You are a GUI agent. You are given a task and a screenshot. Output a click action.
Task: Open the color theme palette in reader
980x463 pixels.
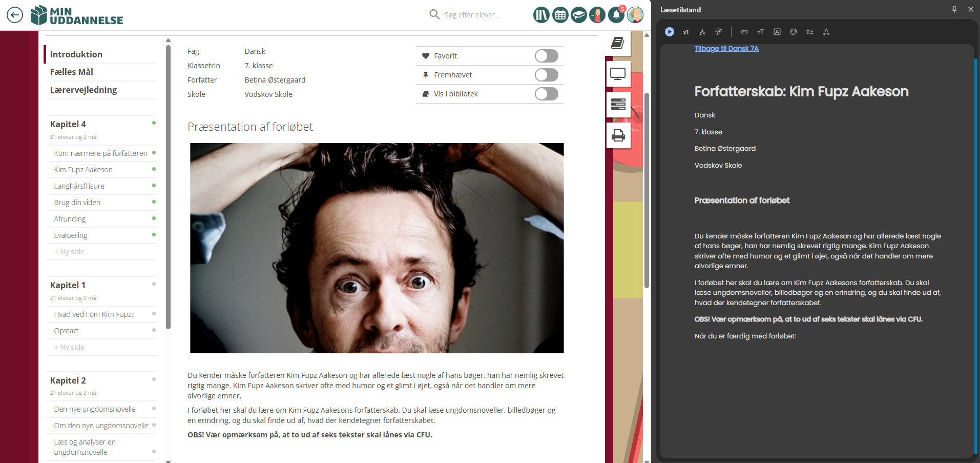794,32
